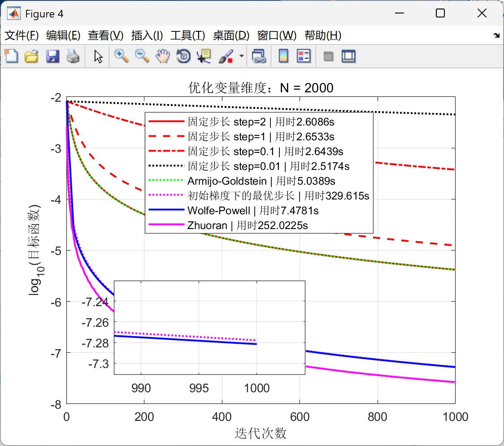Expand the brush color dropdown arrow
The image size is (504, 446).
pyautogui.click(x=242, y=56)
